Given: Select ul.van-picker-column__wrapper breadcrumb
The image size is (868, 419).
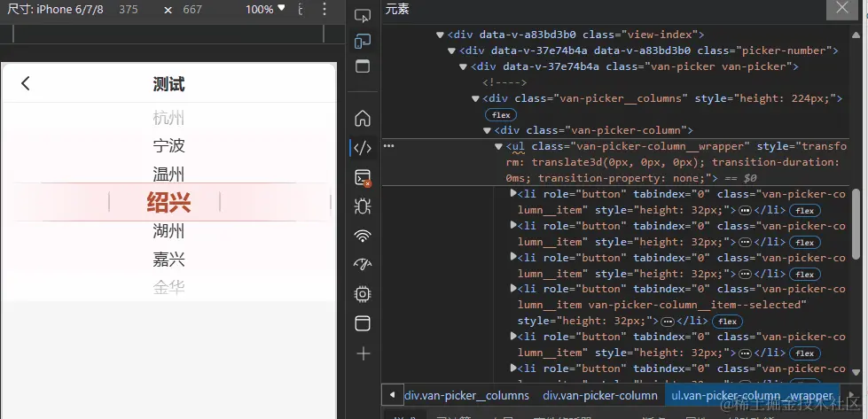Looking at the screenshot, I should pyautogui.click(x=752, y=396).
